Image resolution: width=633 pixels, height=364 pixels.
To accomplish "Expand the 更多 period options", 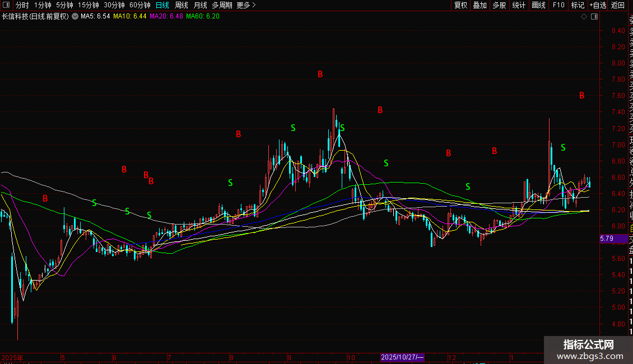I will 246,5.
